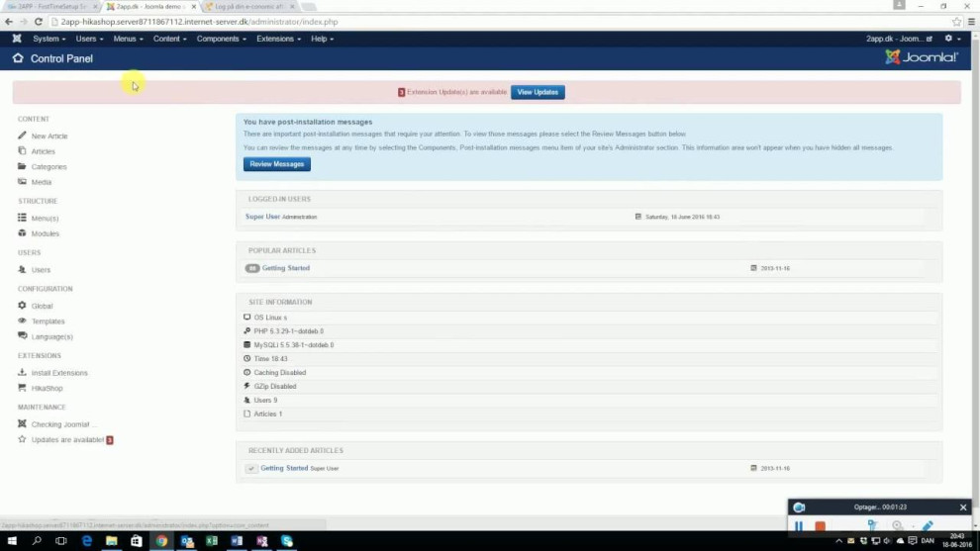980x551 pixels.
Task: Open the Getting Started popular article link
Action: coord(285,268)
